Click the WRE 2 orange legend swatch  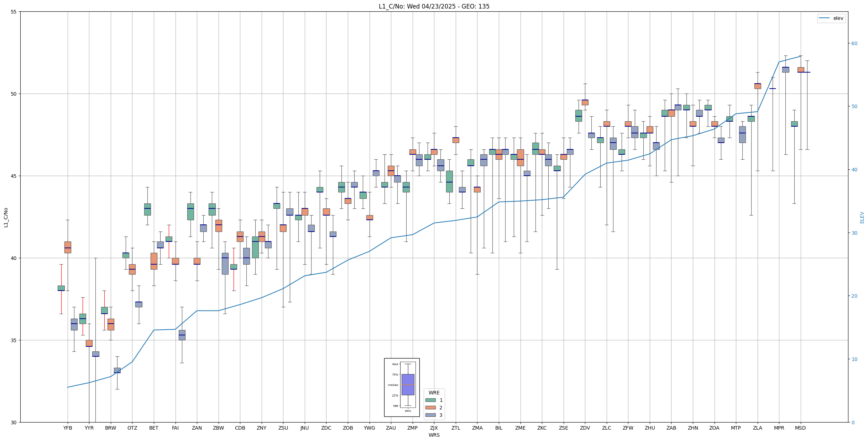click(430, 408)
